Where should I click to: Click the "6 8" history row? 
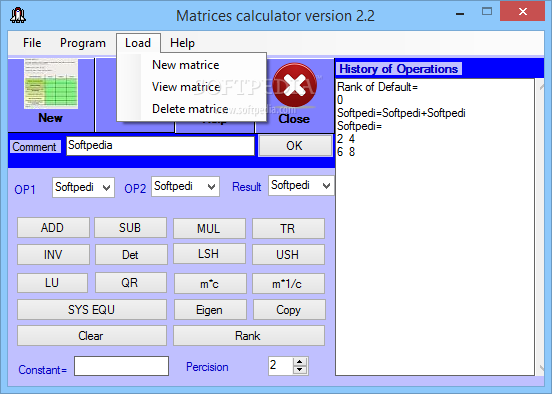[x=346, y=152]
